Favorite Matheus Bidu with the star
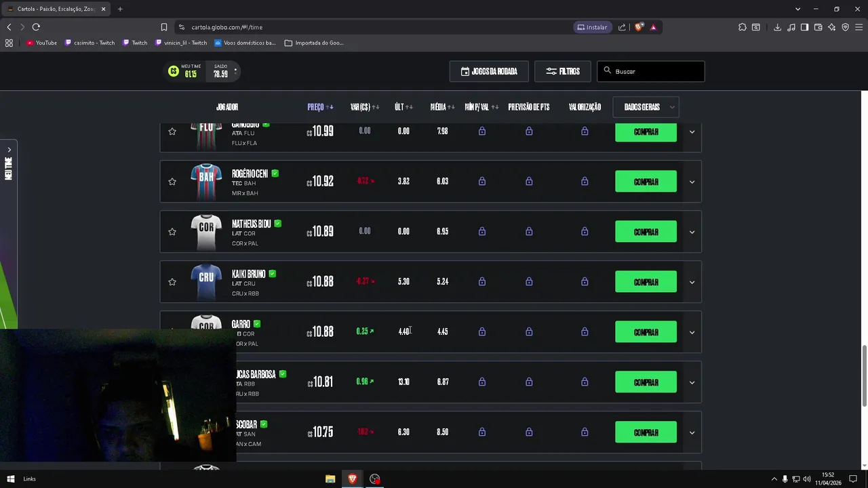868x488 pixels. click(172, 232)
